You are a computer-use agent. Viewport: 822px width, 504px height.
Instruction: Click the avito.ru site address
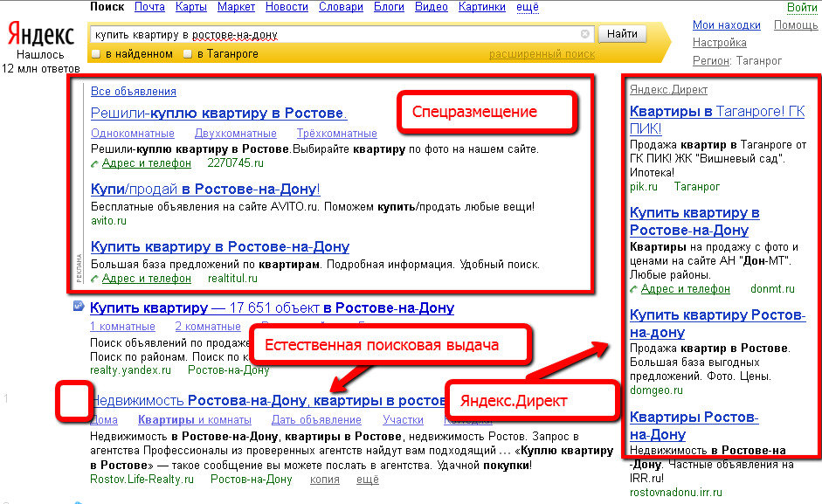click(108, 221)
